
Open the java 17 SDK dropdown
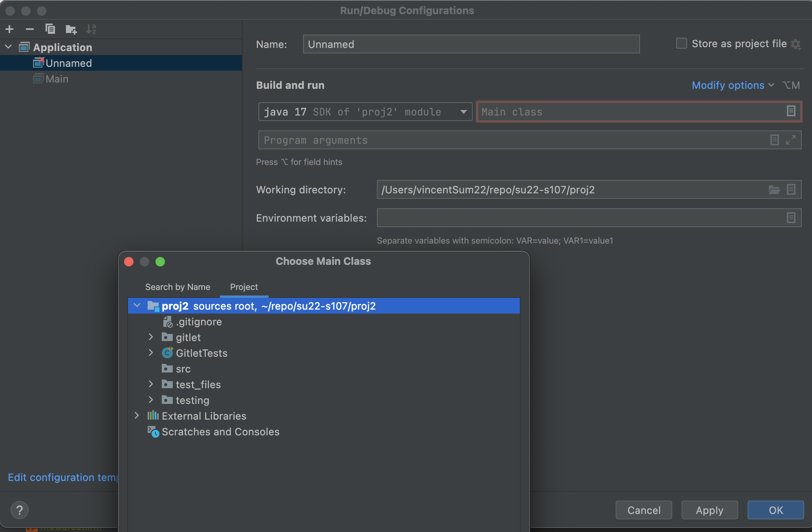[x=463, y=112]
